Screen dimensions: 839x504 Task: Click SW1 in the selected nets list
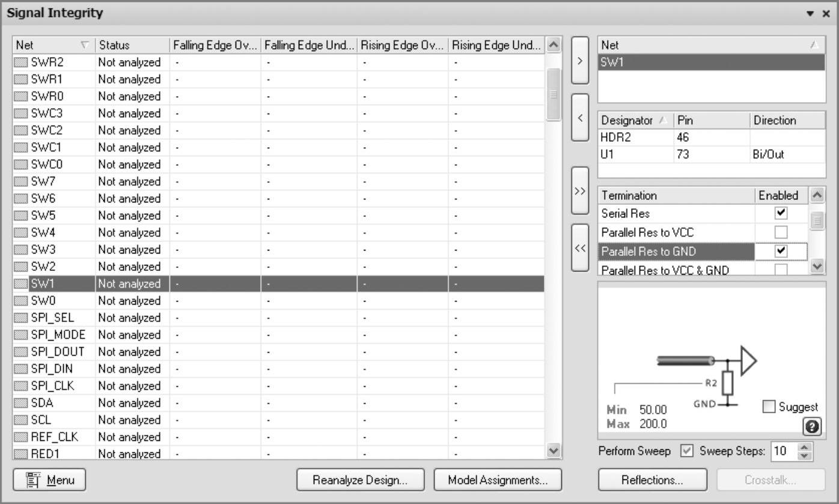[x=712, y=62]
